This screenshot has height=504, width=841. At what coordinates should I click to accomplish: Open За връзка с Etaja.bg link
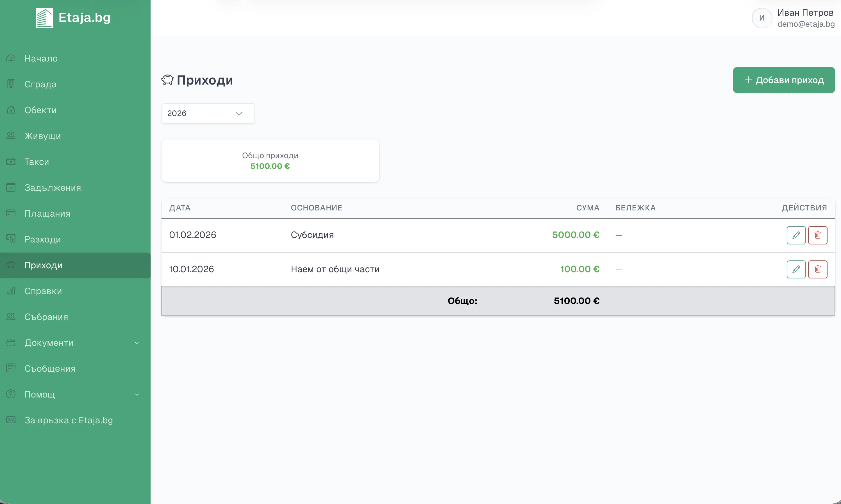[x=75, y=420]
